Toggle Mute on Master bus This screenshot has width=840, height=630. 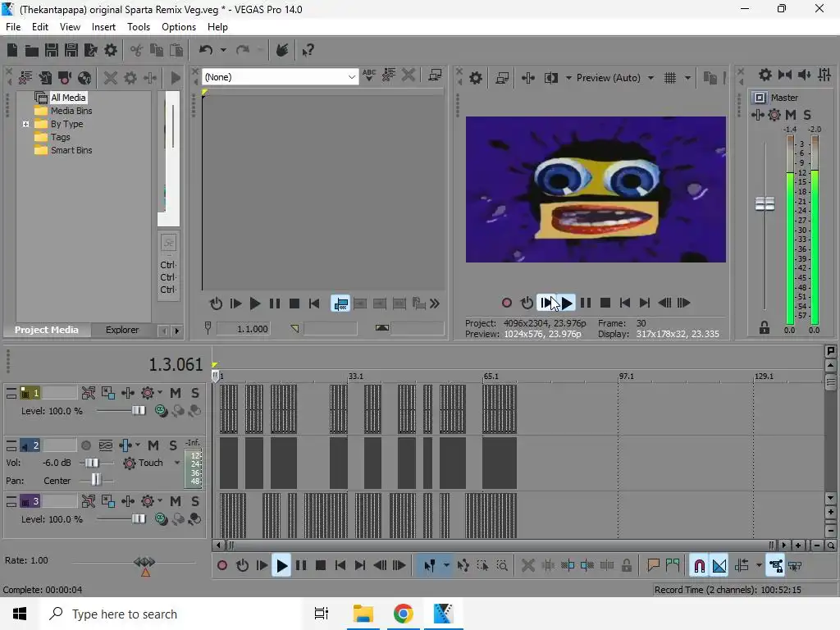[x=790, y=115]
